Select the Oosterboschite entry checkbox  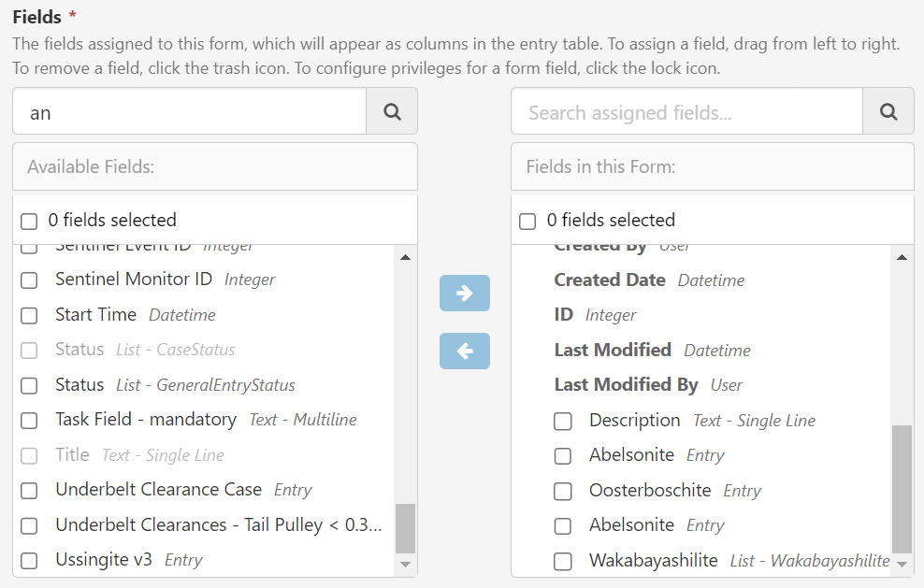563,491
